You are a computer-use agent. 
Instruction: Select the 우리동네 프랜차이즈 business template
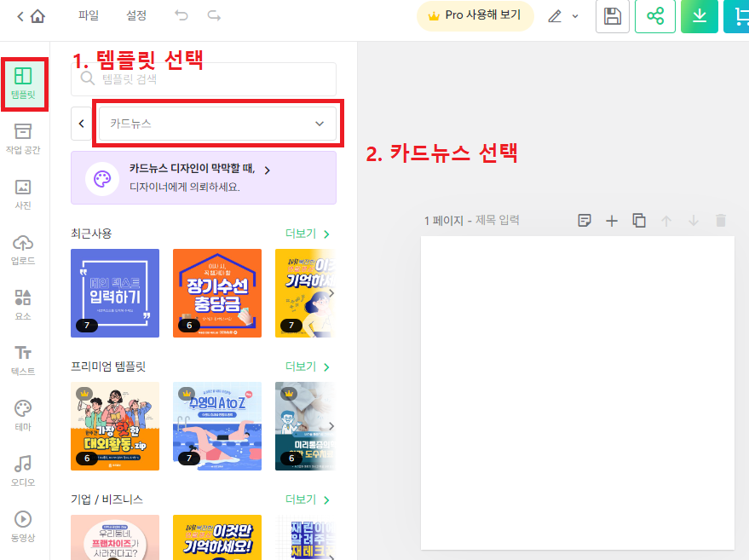pos(115,537)
